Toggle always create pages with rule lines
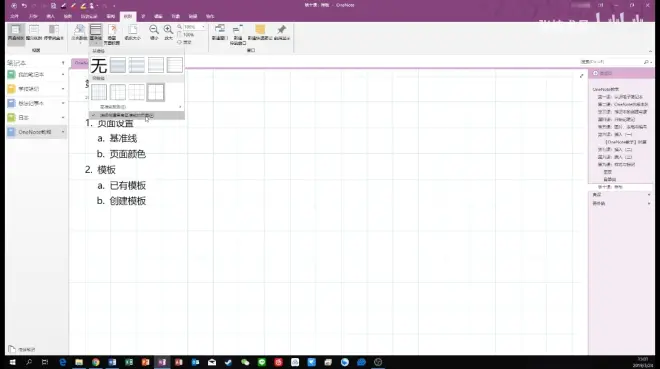 coord(136,115)
